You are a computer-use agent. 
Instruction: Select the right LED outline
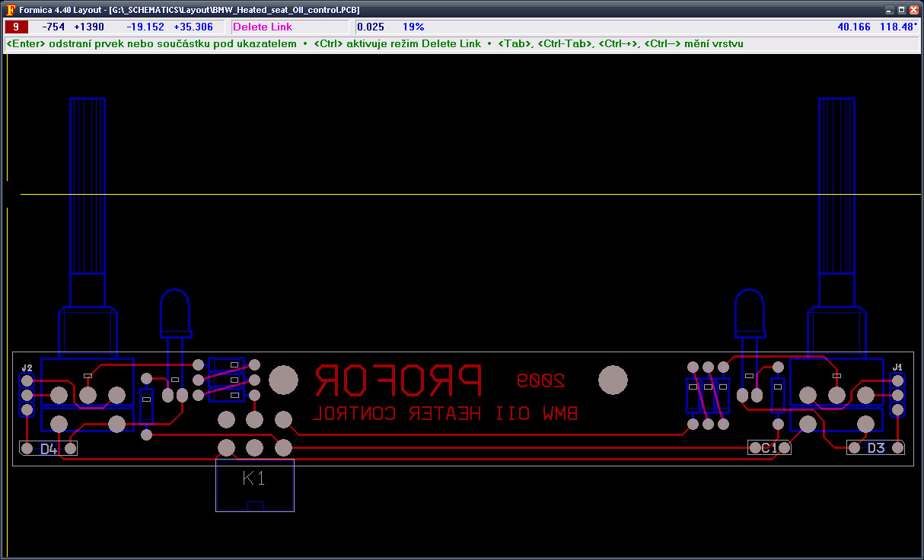749,313
